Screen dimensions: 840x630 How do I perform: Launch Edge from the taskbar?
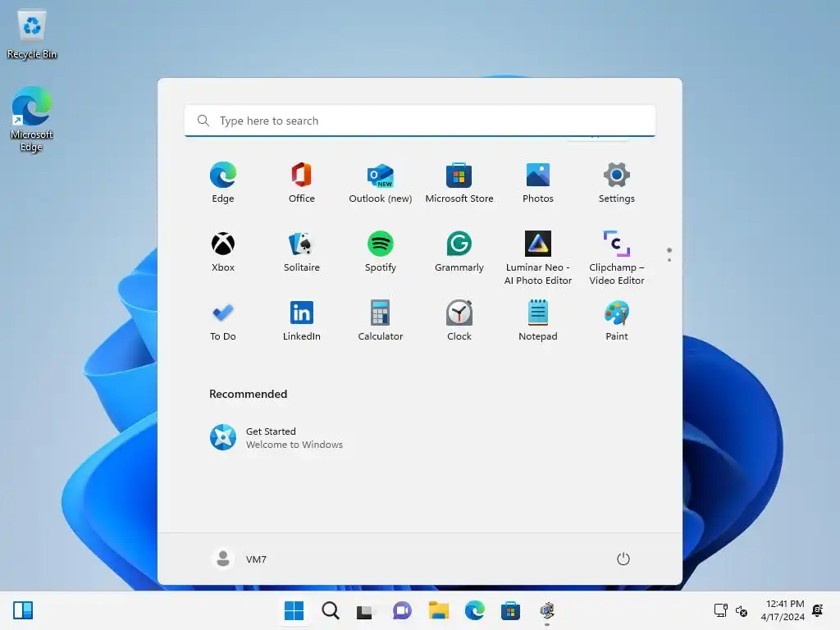click(x=475, y=610)
